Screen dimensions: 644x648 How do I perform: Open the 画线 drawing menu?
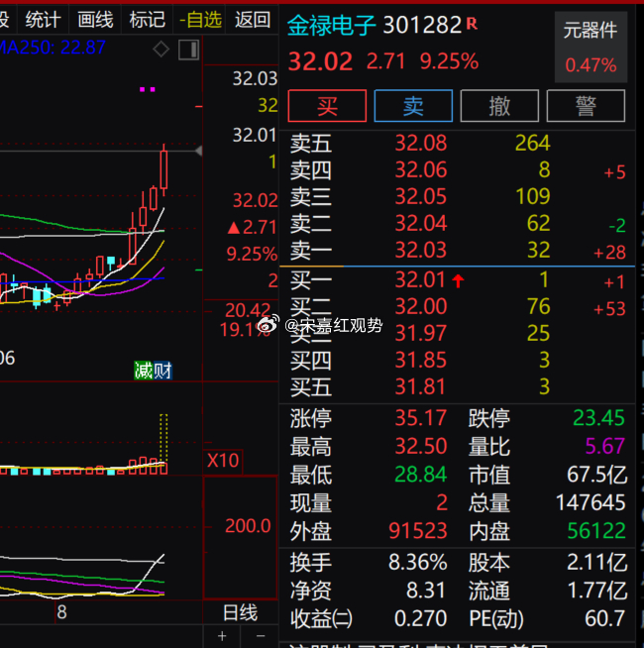coord(95,20)
